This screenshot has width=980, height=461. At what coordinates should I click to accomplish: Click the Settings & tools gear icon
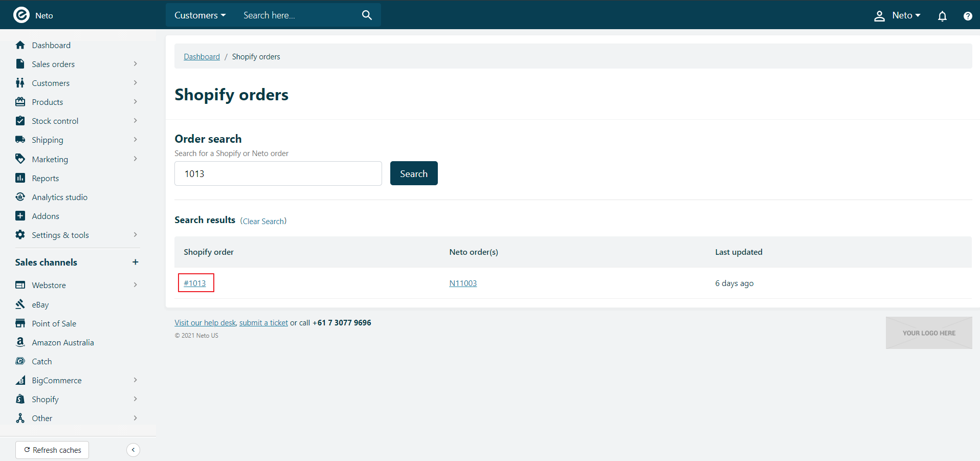click(x=20, y=235)
